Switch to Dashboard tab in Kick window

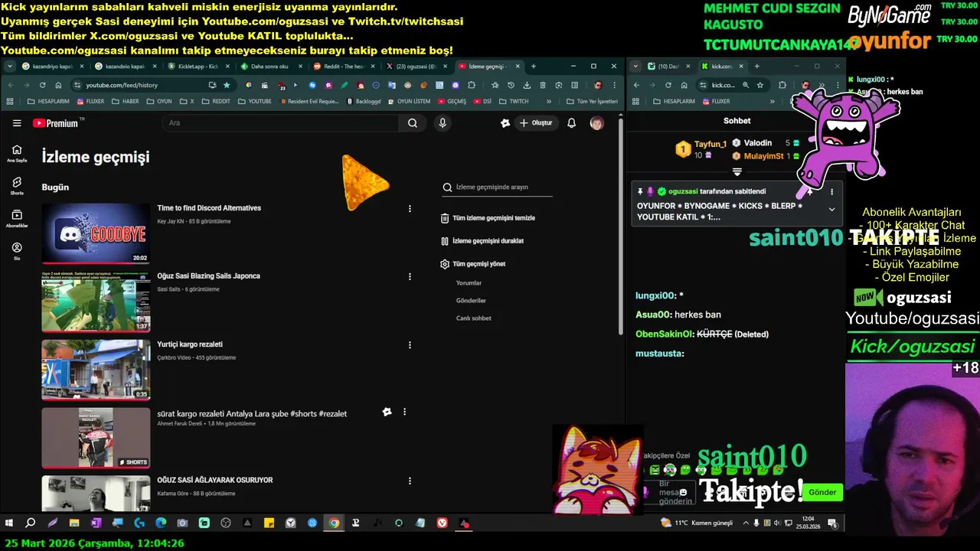click(x=668, y=67)
